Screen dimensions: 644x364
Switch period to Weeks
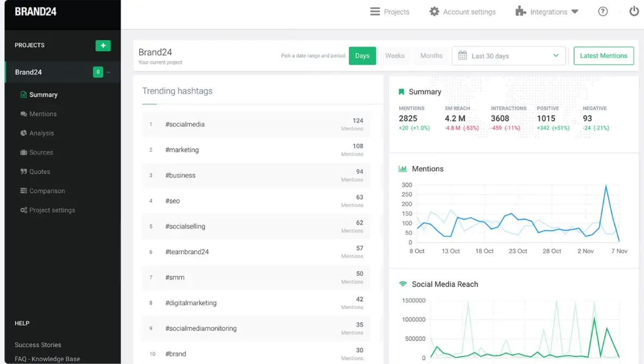click(x=395, y=55)
